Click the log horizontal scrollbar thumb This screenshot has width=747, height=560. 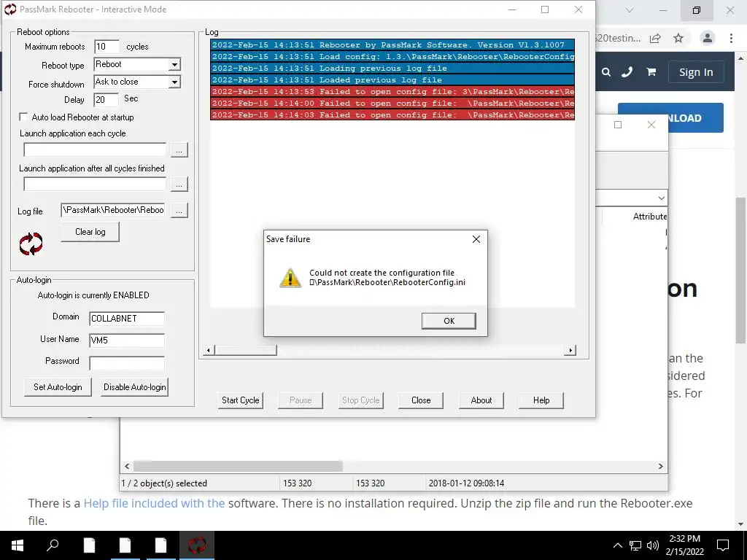(x=245, y=351)
